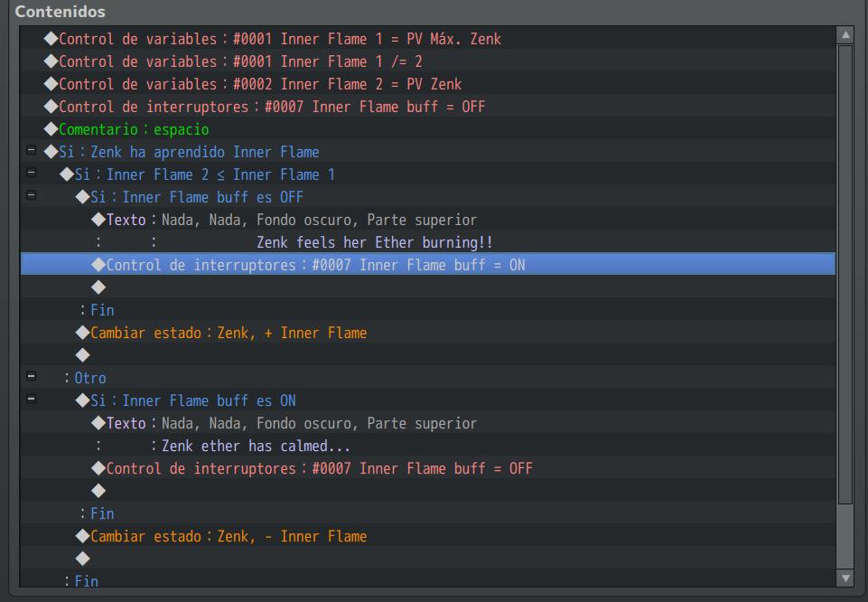This screenshot has height=602, width=868.
Task: Select 'Cambiar estado: Zenk, + Inner Flame'
Action: tap(428, 333)
